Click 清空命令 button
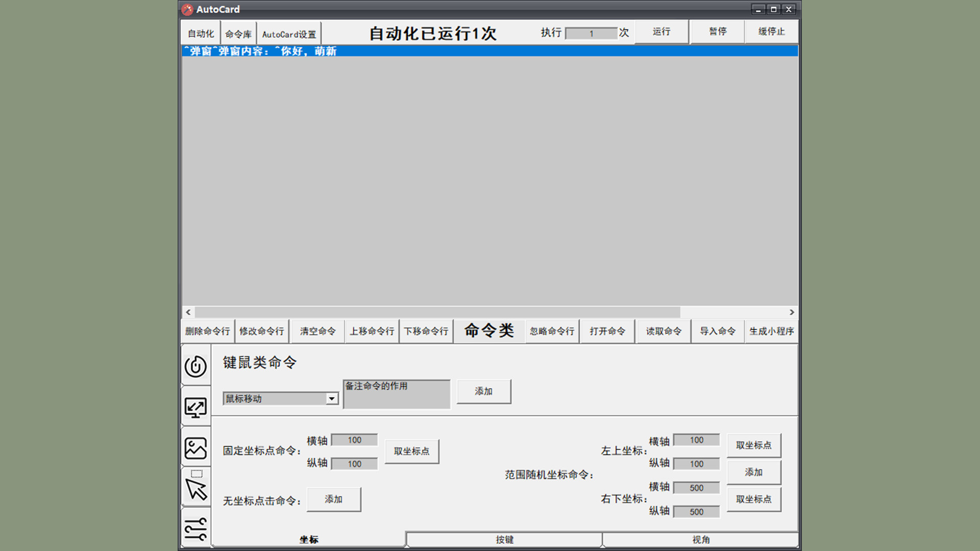Viewport: 980px width, 551px height. point(317,331)
